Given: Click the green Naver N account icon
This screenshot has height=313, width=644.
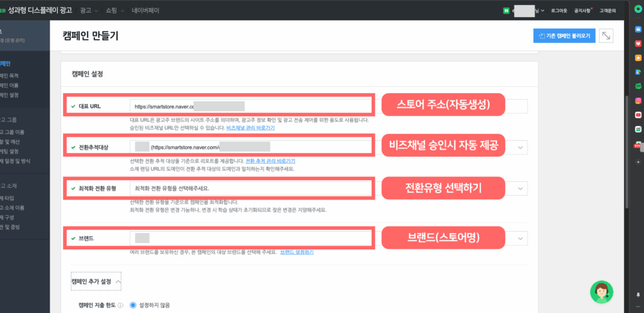Looking at the screenshot, I should pyautogui.click(x=506, y=11).
